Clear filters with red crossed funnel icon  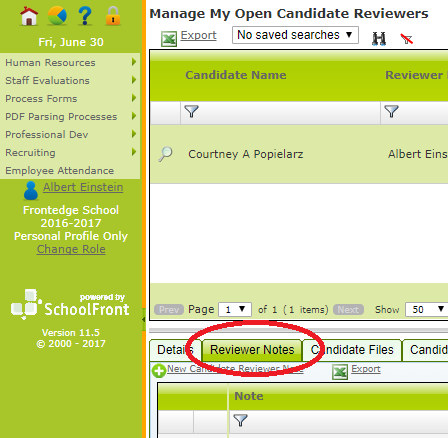[x=407, y=39]
